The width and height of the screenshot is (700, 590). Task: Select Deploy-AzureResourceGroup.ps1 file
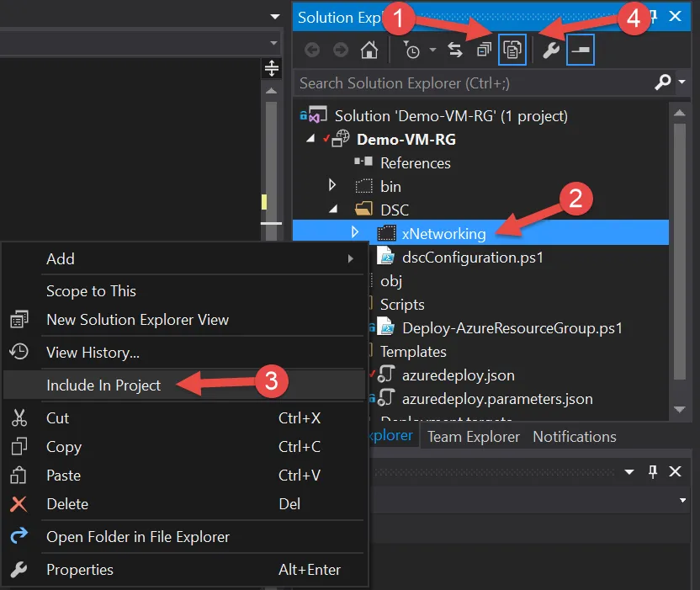pos(512,328)
